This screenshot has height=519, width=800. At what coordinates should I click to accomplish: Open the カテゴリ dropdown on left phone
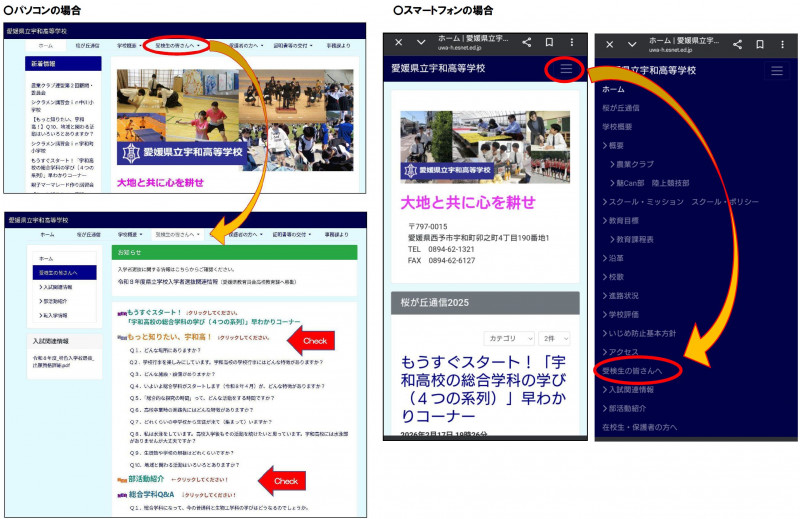pyautogui.click(x=509, y=339)
